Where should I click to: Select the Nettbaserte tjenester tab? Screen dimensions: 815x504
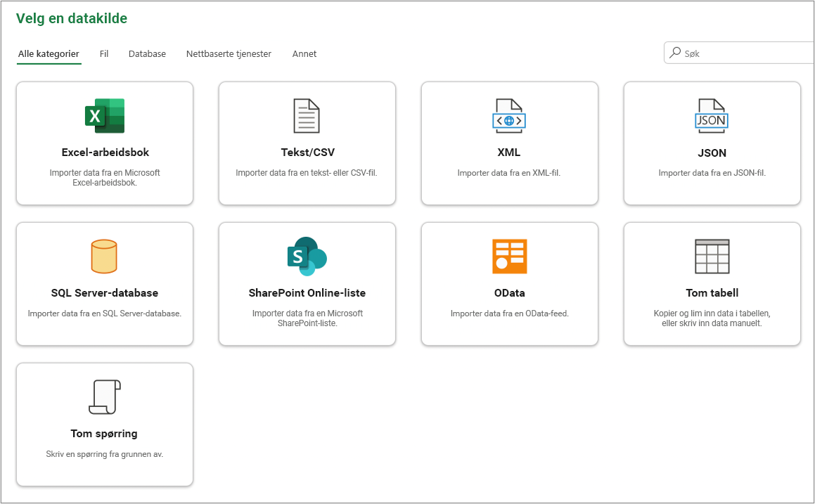tap(229, 53)
